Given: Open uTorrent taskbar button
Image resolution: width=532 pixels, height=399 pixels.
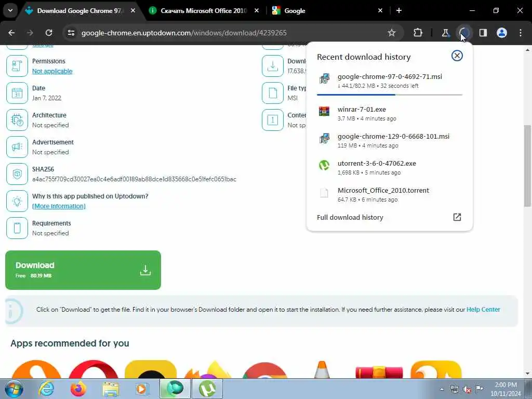Looking at the screenshot, I should pyautogui.click(x=207, y=389).
